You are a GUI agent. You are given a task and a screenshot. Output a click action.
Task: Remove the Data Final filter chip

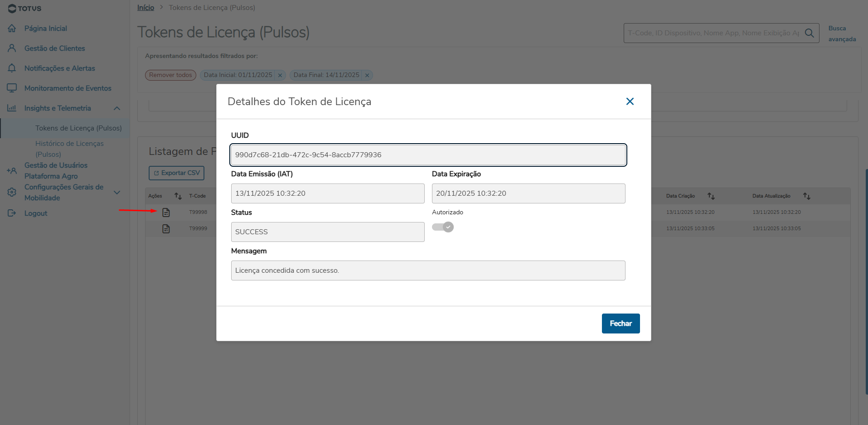(367, 75)
